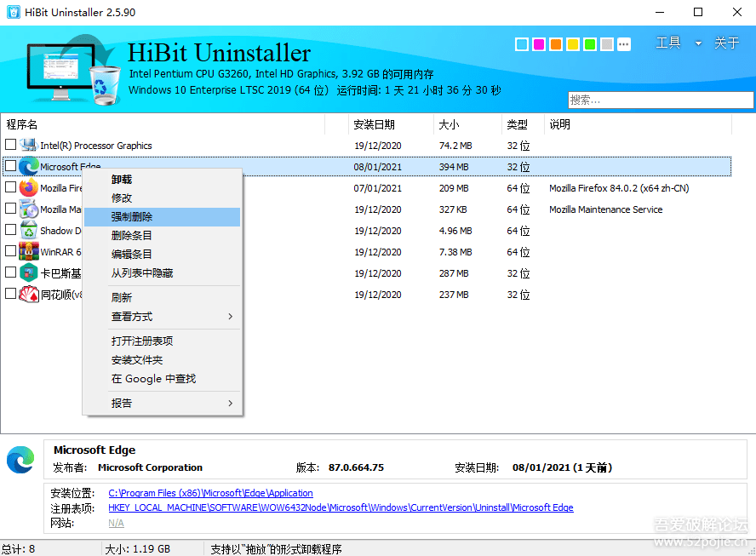Select the magenta theme color swatch
This screenshot has height=556, width=756.
pos(539,44)
